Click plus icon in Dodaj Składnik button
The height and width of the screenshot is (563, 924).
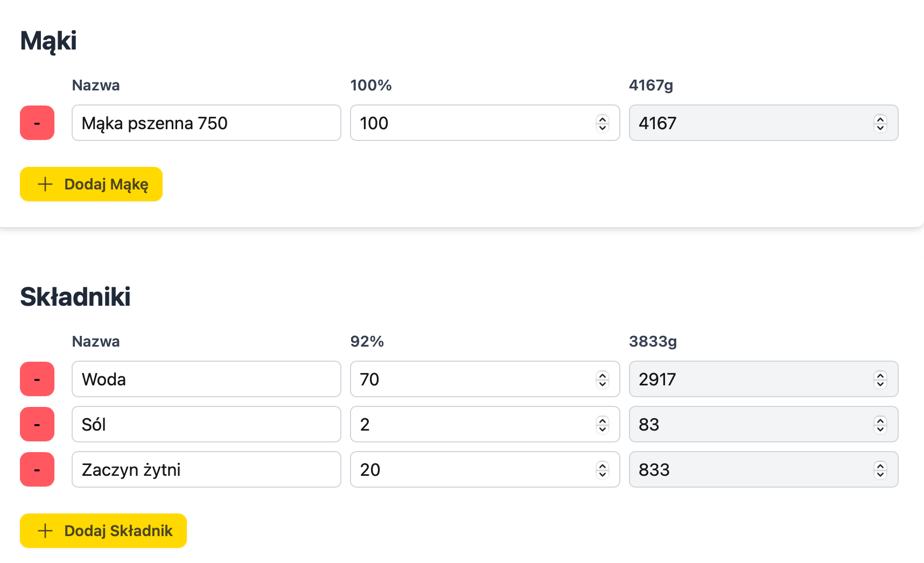[45, 531]
